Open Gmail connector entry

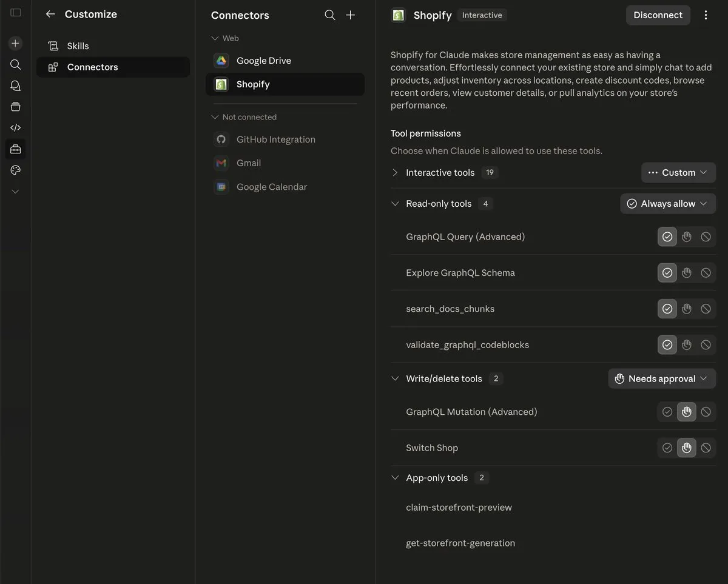point(285,163)
